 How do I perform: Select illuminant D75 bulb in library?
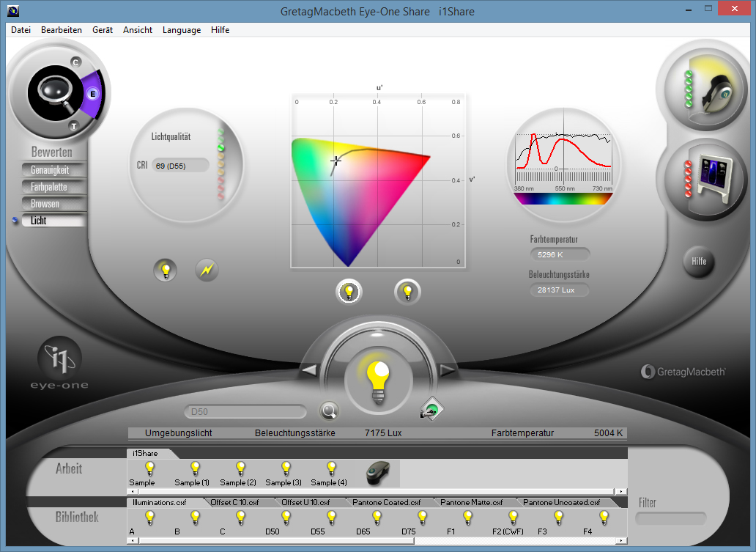coord(422,518)
